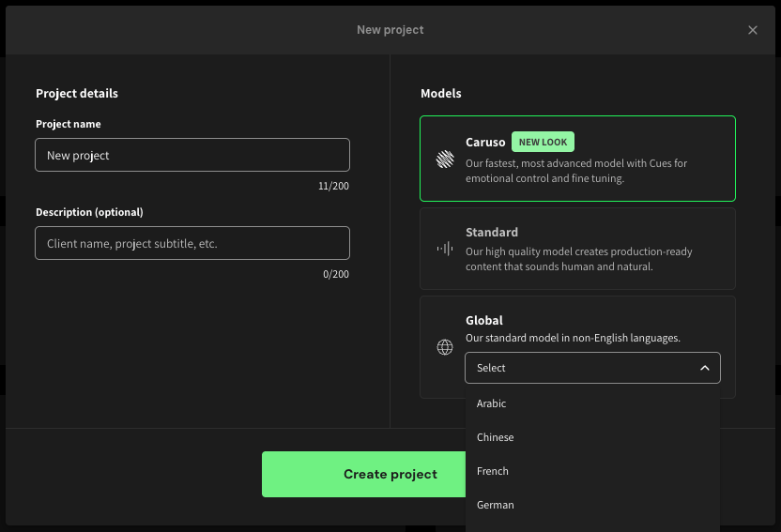The width and height of the screenshot is (781, 532).
Task: Focus the Description optional text field
Action: click(192, 243)
